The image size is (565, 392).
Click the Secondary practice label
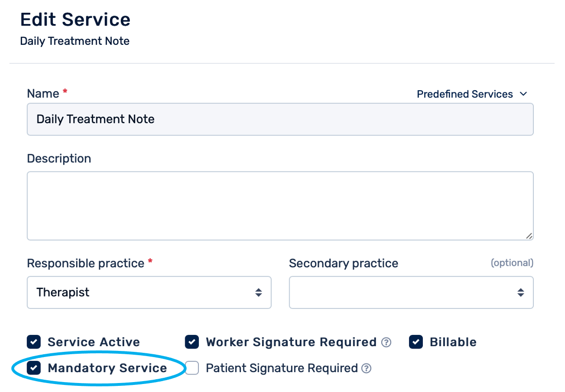343,263
